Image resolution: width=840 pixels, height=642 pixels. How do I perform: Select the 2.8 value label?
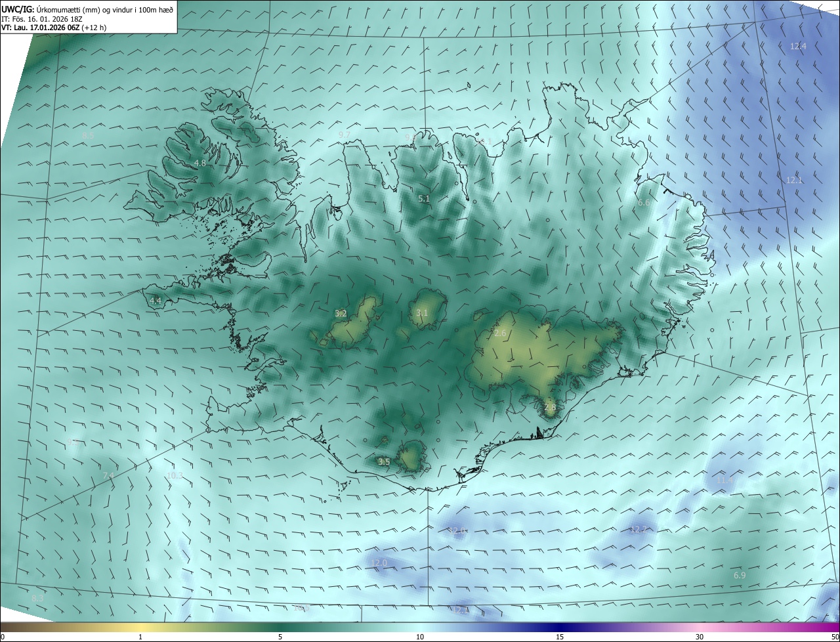(x=550, y=407)
